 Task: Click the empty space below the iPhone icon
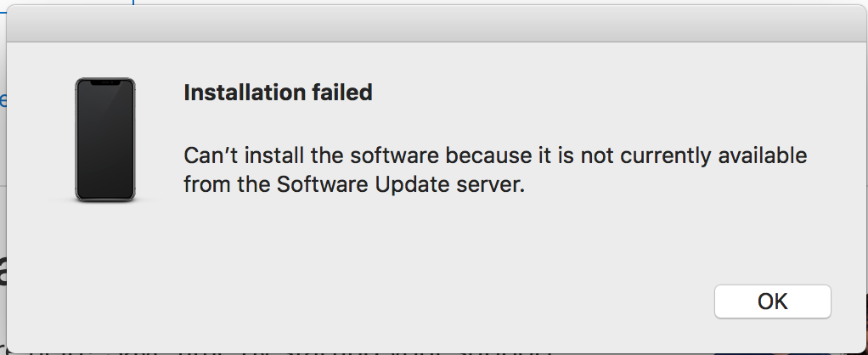point(105,266)
